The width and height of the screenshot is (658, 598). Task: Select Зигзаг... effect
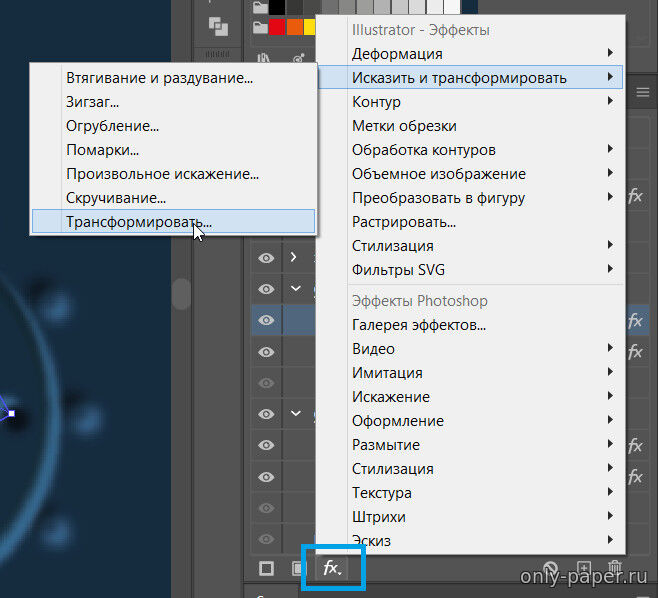coord(92,101)
